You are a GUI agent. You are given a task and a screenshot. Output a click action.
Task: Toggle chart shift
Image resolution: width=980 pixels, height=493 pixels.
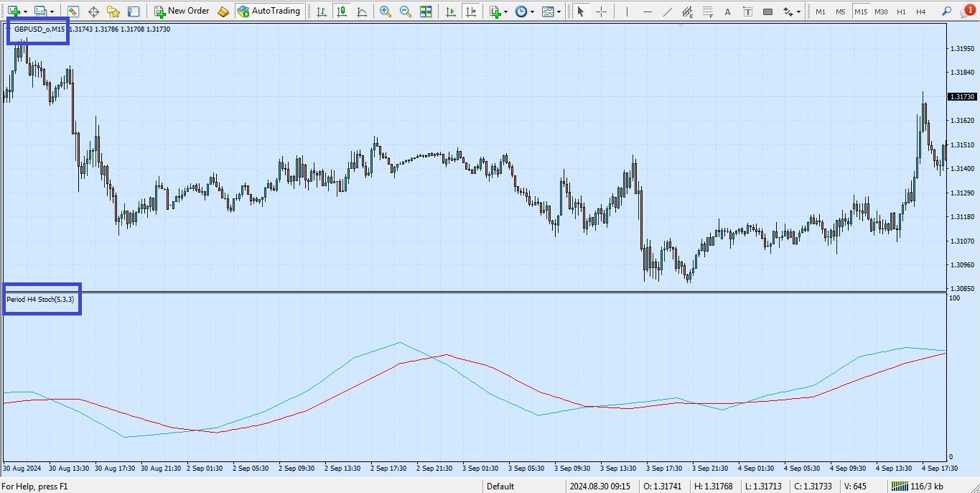(x=471, y=11)
